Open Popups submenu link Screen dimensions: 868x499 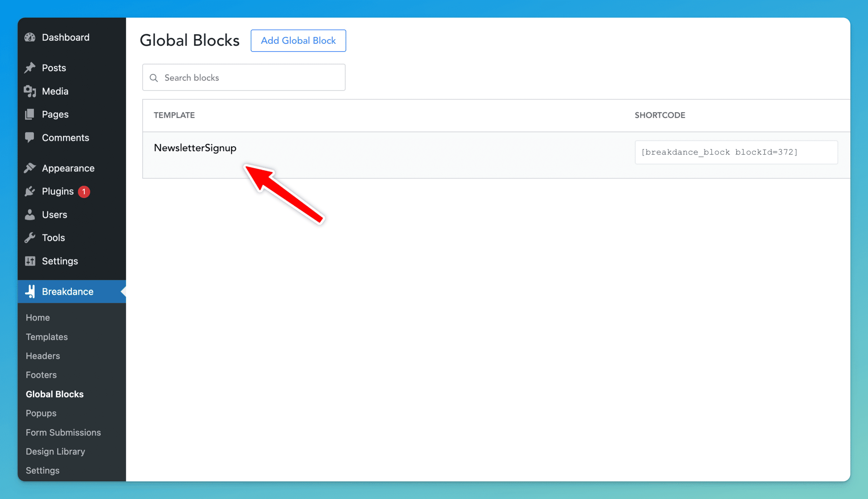[41, 413]
